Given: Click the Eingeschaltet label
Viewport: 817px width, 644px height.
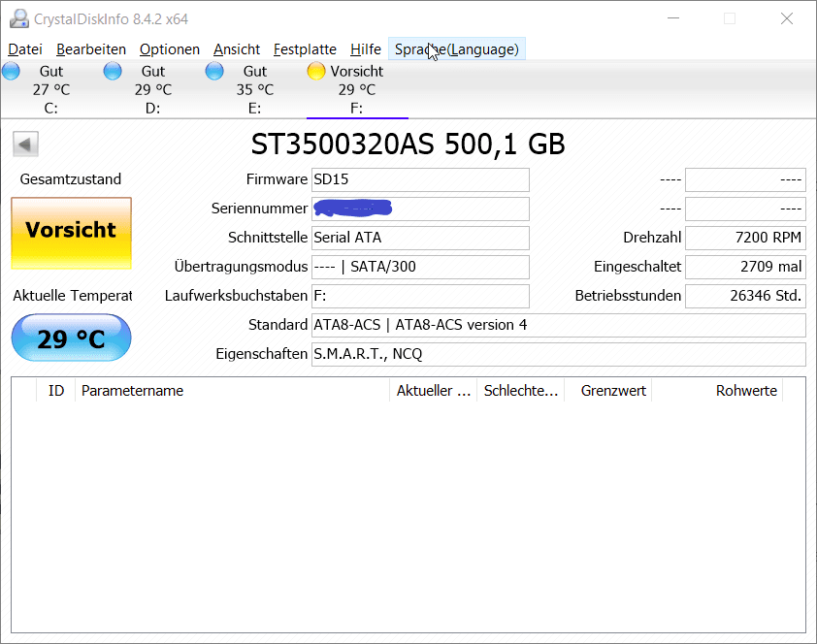Looking at the screenshot, I should tap(637, 267).
